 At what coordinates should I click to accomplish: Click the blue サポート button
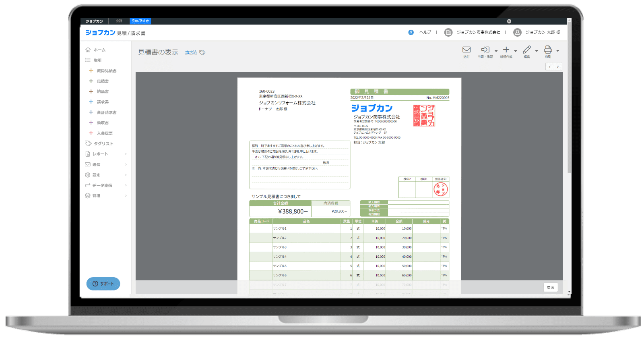(103, 284)
